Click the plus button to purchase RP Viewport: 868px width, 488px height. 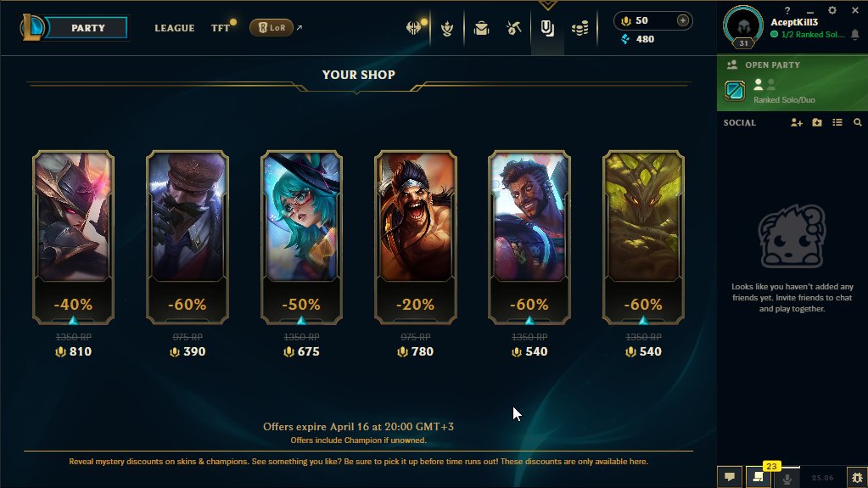[683, 20]
